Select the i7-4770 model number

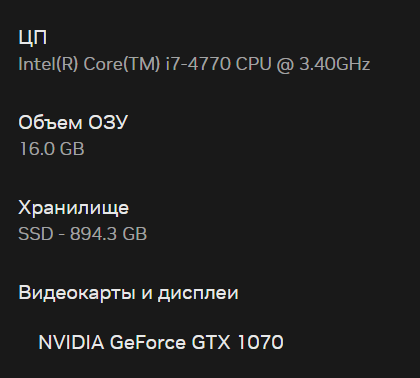pyautogui.click(x=198, y=64)
